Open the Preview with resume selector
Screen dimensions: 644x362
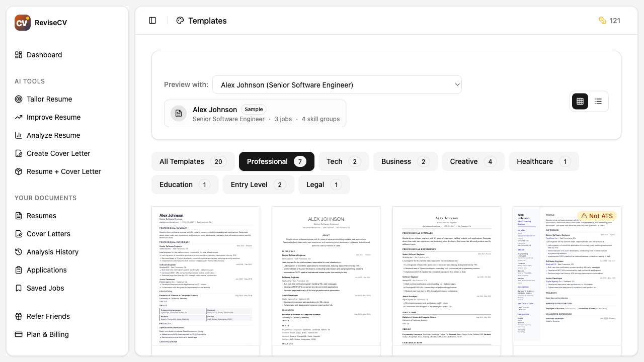coord(337,84)
